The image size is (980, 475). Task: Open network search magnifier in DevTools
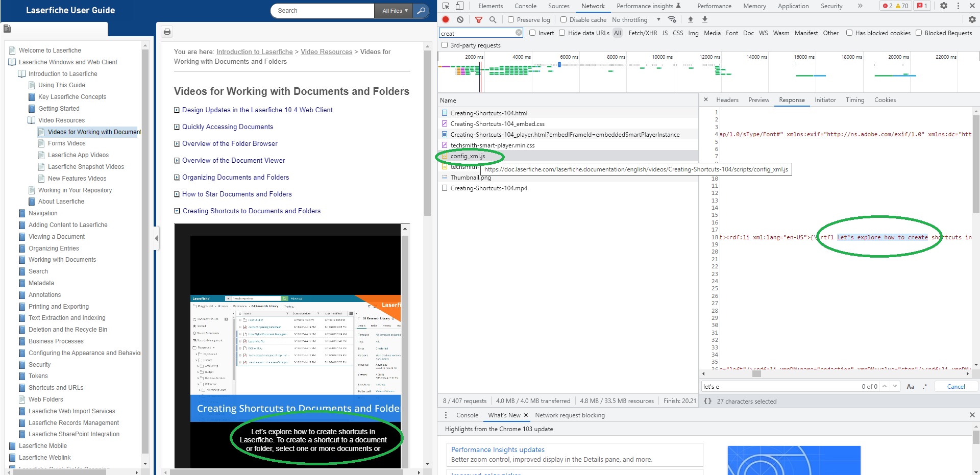(x=493, y=19)
